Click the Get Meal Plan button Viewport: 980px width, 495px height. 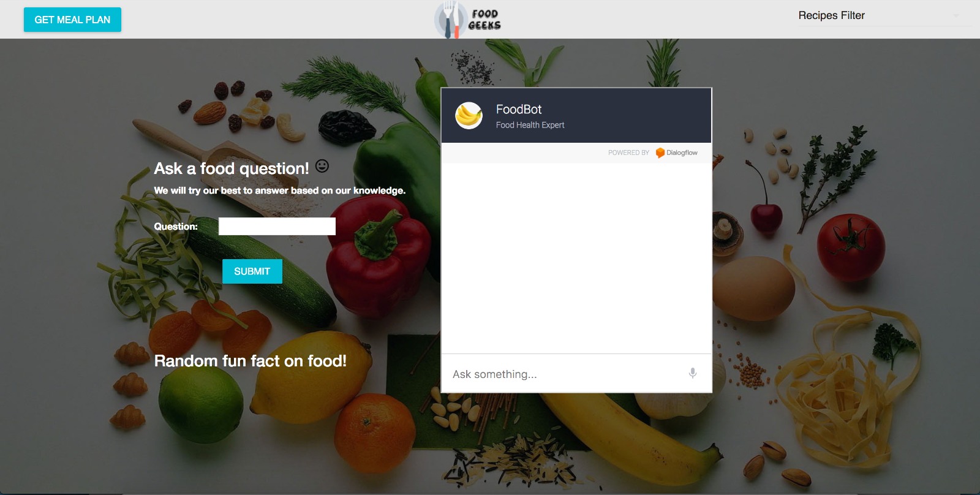[72, 20]
